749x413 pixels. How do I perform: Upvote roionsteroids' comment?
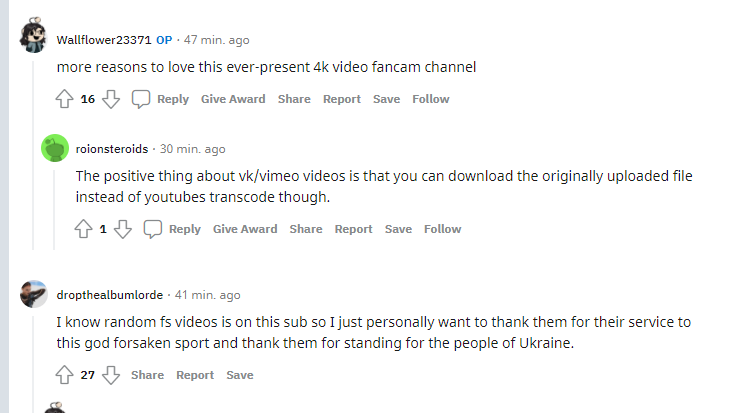(85, 229)
